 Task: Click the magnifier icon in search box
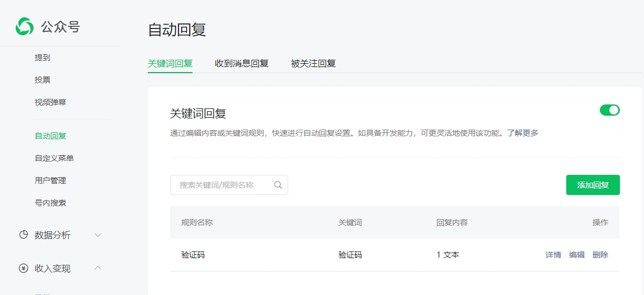coord(278,185)
